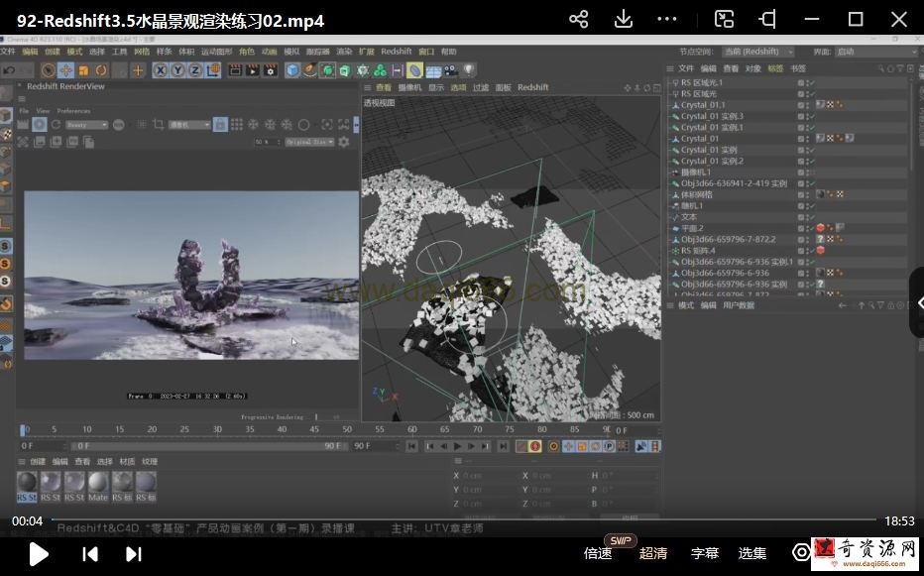Click the bucket grid icon in RenderView
924x576 pixels.
tap(236, 124)
